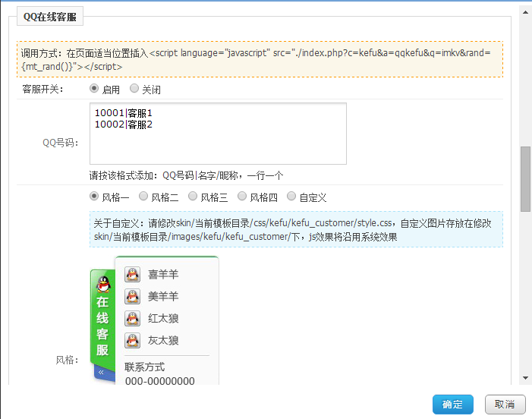
Task: Click the 客服开关 label
Action: (42, 90)
